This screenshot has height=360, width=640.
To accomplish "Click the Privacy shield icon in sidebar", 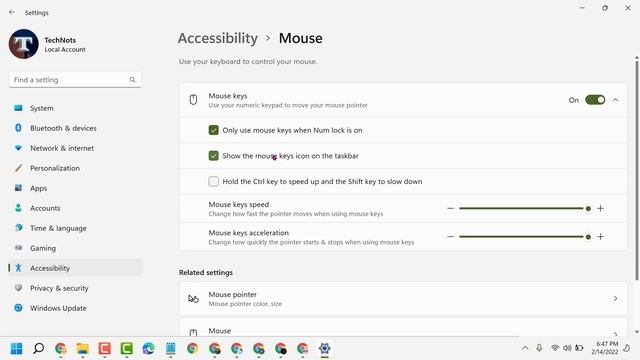I will tap(18, 288).
